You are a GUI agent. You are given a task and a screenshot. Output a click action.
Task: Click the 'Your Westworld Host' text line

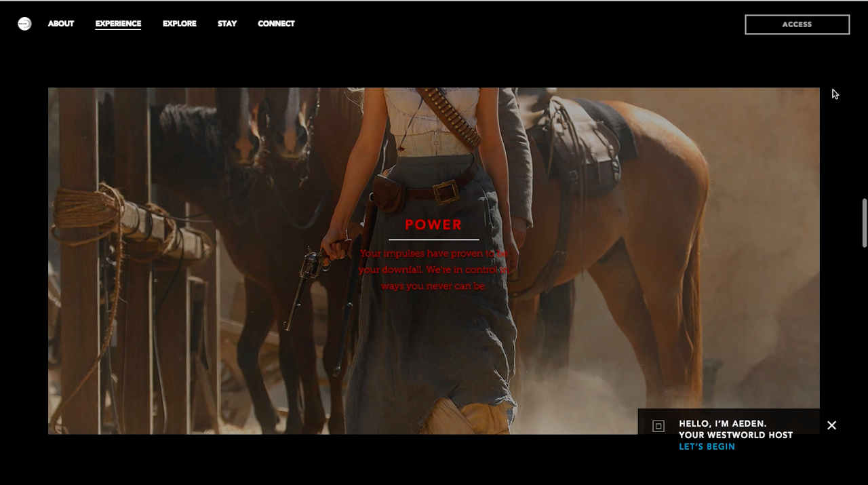(735, 435)
